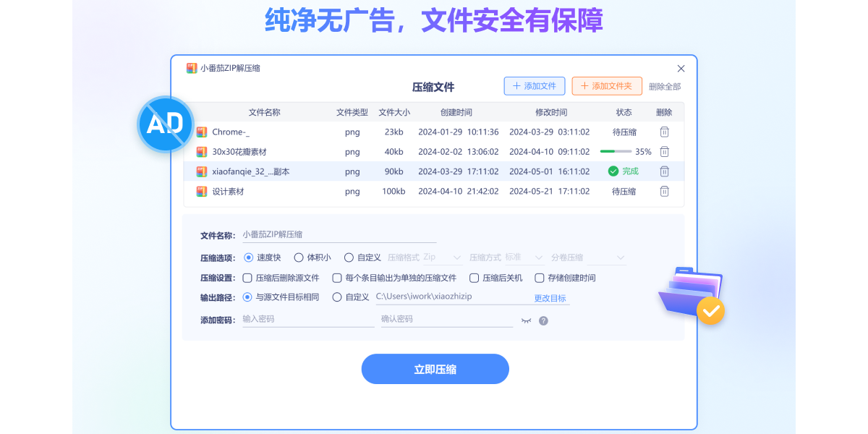Viewport: 868px width, 434px height.
Task: Check the 存储创建时间 option
Action: 540,278
